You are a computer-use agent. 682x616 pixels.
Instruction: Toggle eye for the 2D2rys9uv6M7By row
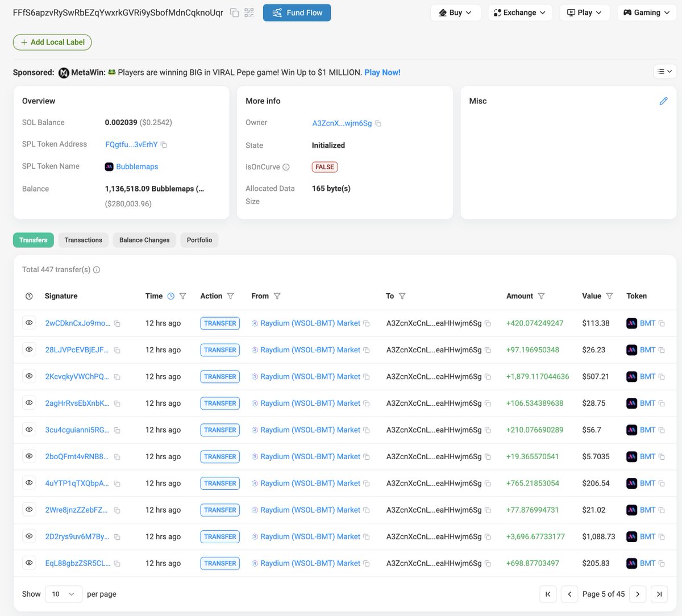[29, 536]
